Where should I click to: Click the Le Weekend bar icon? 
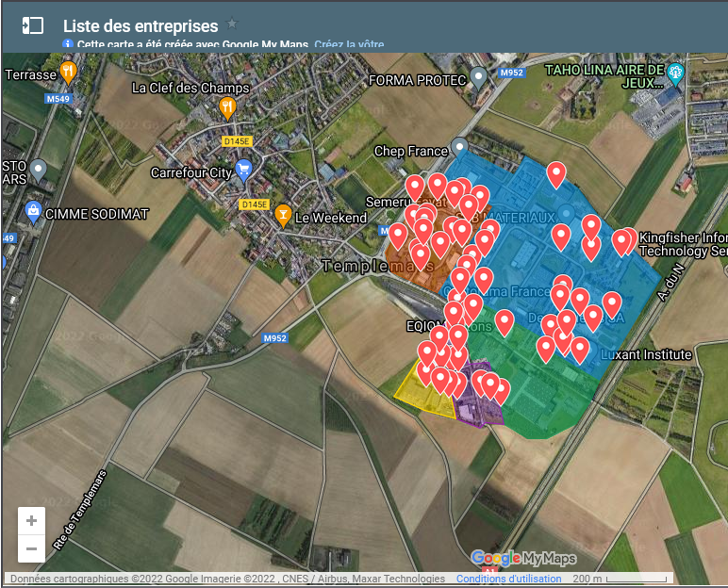[x=283, y=216]
